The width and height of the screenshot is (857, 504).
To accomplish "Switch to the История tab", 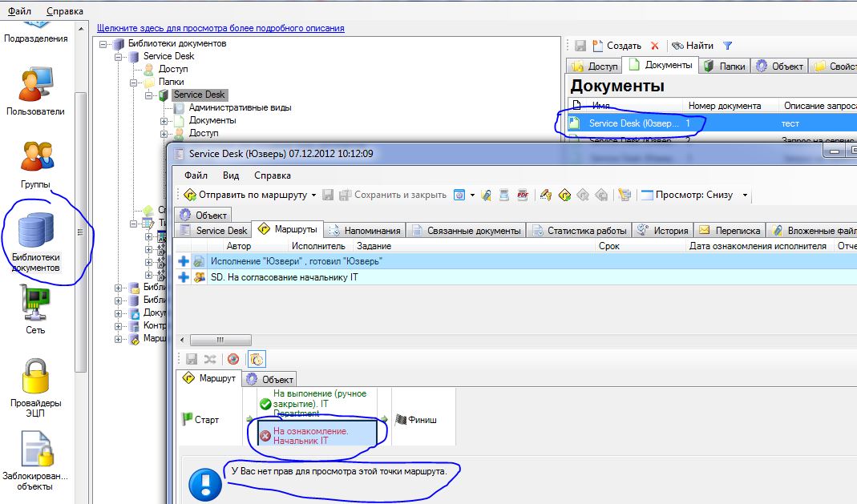I will click(662, 231).
